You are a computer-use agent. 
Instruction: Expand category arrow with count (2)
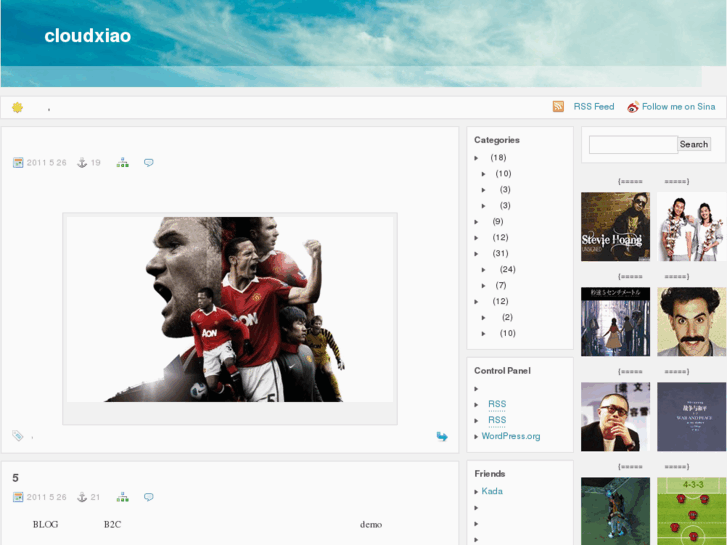484,318
